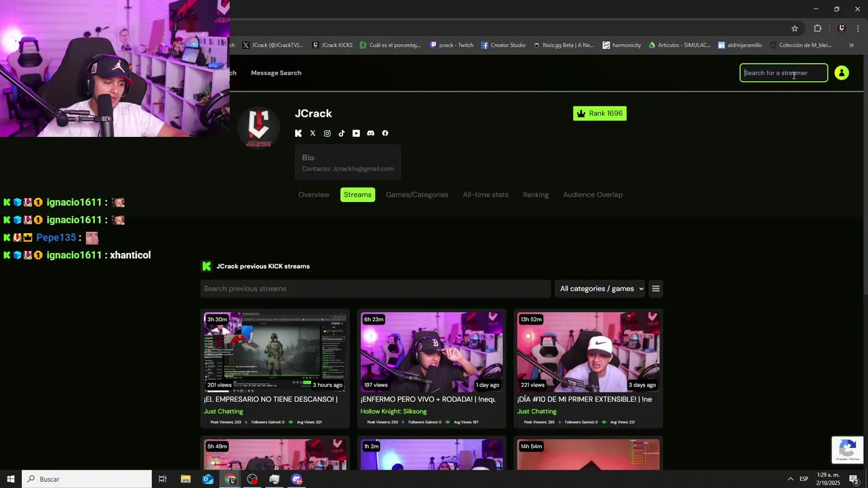Viewport: 868px width, 488px height.
Task: Open the JCrack KICKS bookmark
Action: [x=332, y=45]
